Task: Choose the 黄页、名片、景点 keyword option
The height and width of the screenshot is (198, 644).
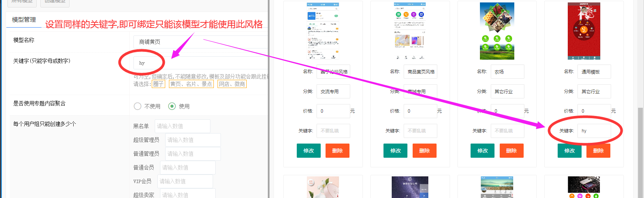Action: tap(191, 84)
